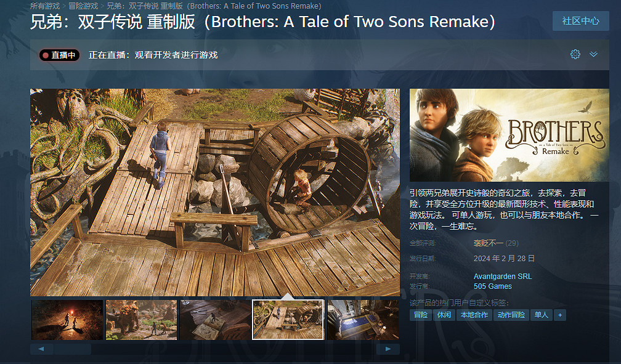Open the 社区中心 community hub
Viewport: 621px width, 364px height.
pyautogui.click(x=580, y=21)
